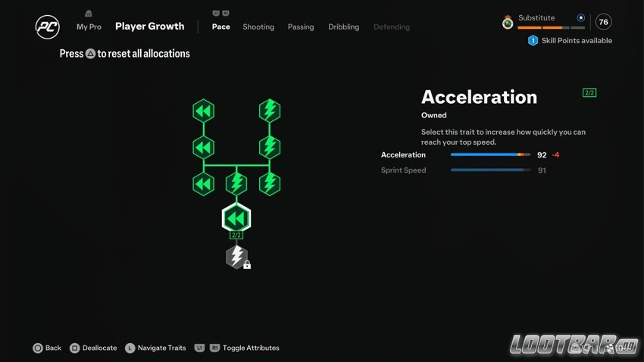Select middle-left acceleration rewind node
Screen dimensions: 644x362
pyautogui.click(x=203, y=148)
